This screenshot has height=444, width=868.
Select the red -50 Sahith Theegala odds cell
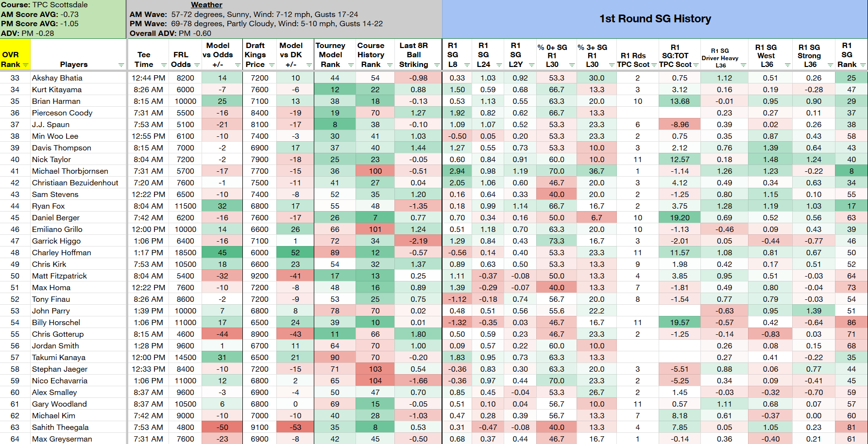click(222, 427)
